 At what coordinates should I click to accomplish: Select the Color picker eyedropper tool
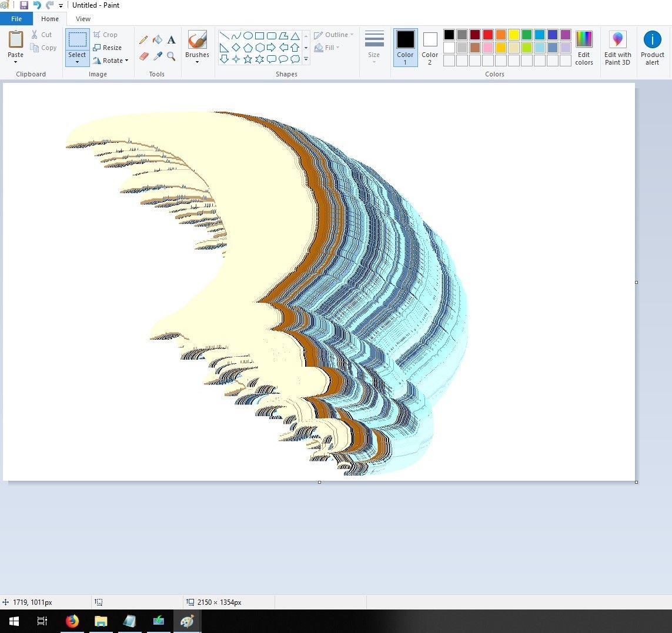(x=158, y=56)
